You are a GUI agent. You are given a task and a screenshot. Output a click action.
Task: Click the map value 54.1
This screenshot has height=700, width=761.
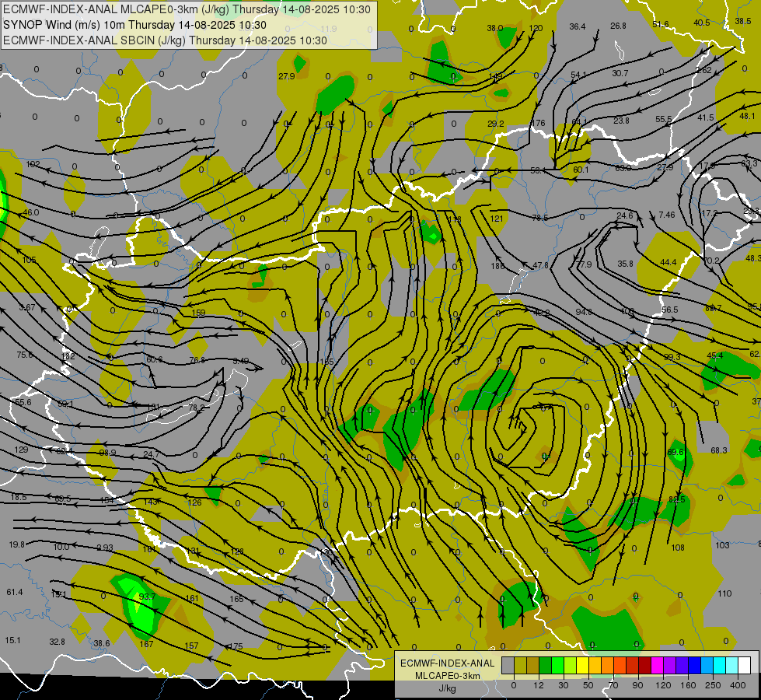point(578,75)
